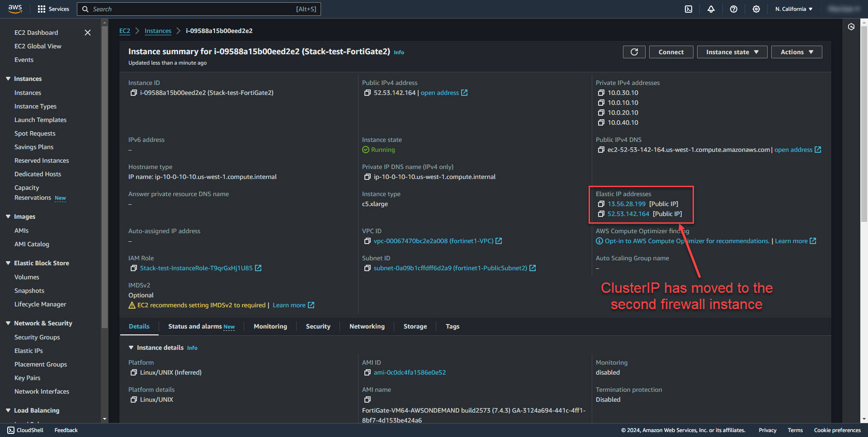
Task: Open the help question mark icon
Action: point(734,9)
